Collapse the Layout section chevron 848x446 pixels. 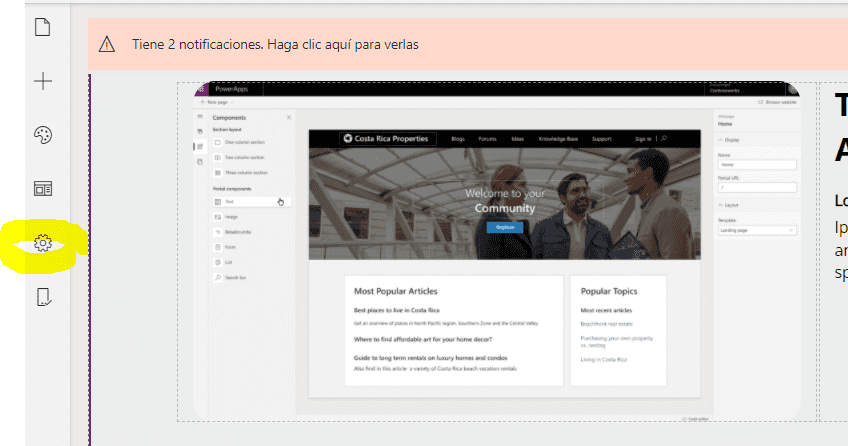tap(721, 205)
